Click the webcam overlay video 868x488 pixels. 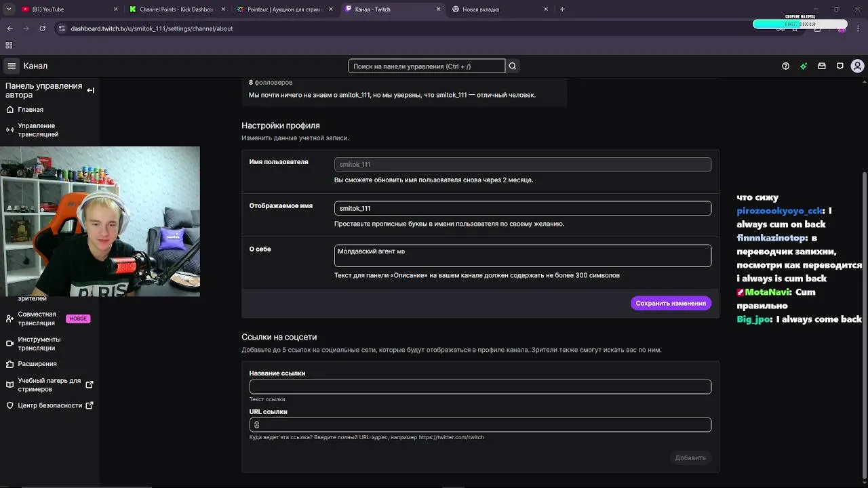pyautogui.click(x=100, y=222)
